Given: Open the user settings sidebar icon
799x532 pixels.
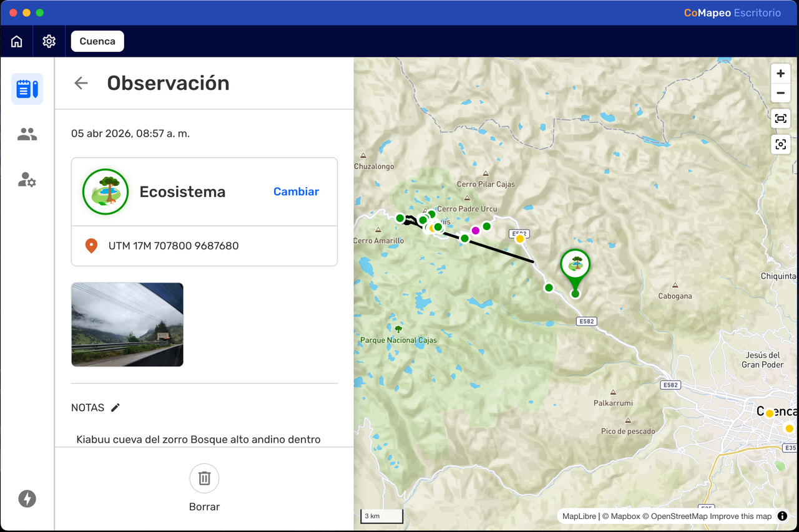Looking at the screenshot, I should coord(27,180).
